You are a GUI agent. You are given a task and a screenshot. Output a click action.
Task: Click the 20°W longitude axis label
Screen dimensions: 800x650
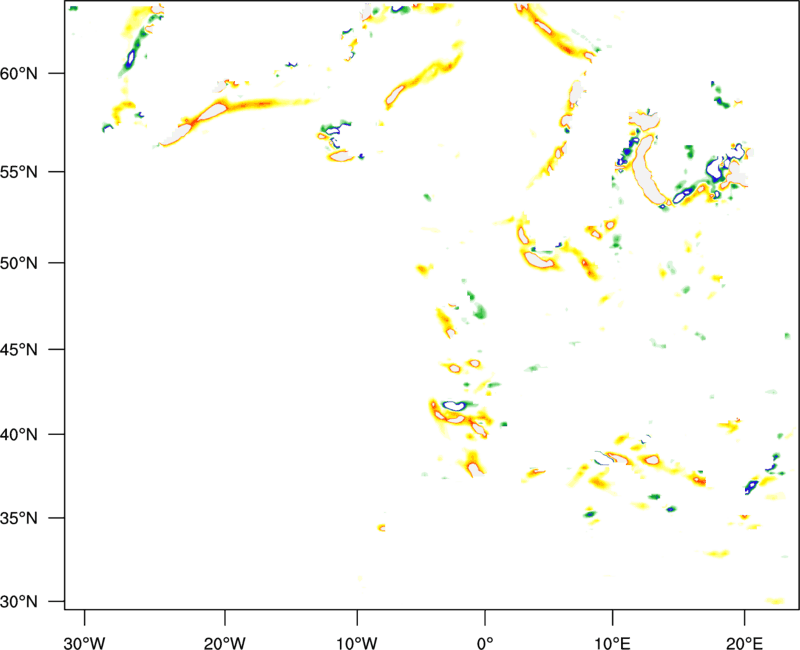click(x=225, y=643)
